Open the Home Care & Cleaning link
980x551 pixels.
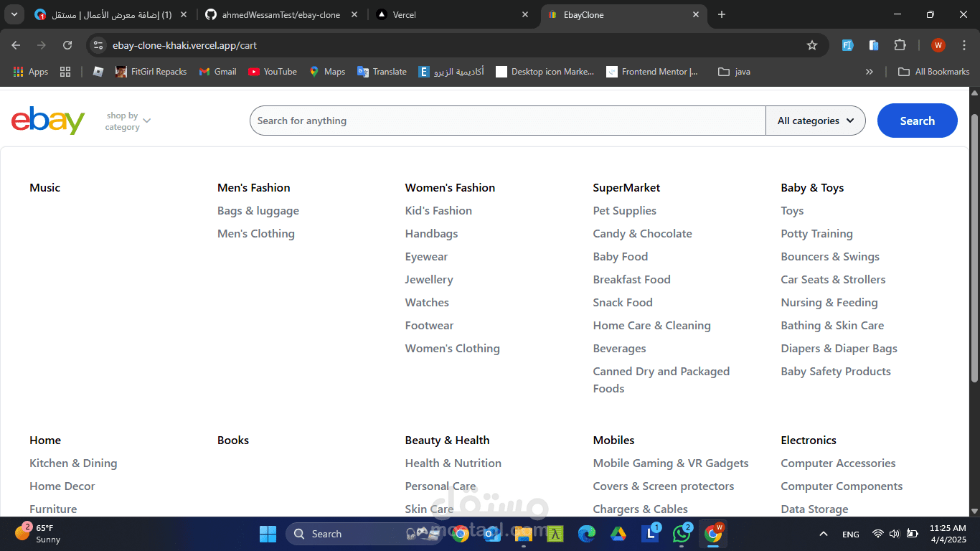coord(652,326)
